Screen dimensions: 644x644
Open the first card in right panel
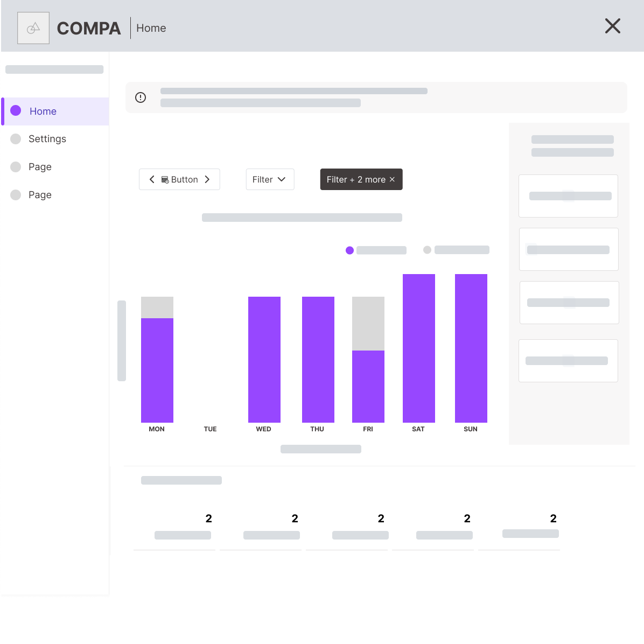point(569,196)
